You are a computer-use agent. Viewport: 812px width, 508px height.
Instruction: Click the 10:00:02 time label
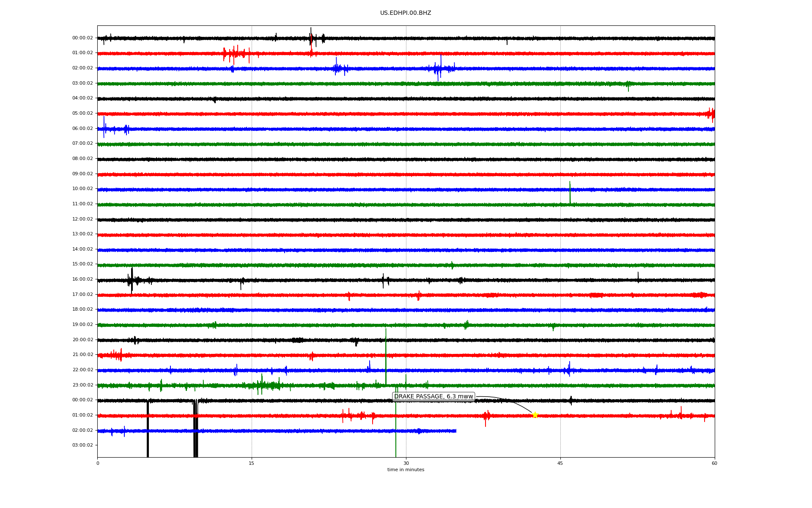[82, 189]
